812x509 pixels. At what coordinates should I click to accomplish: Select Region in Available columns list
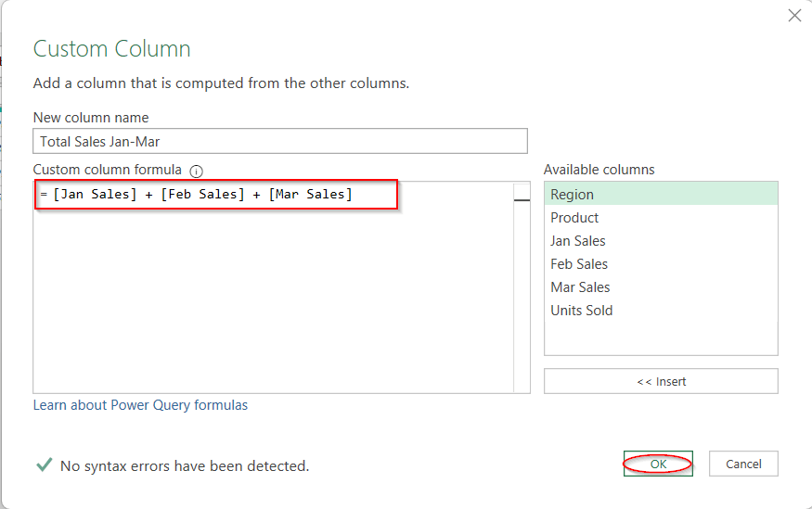572,195
